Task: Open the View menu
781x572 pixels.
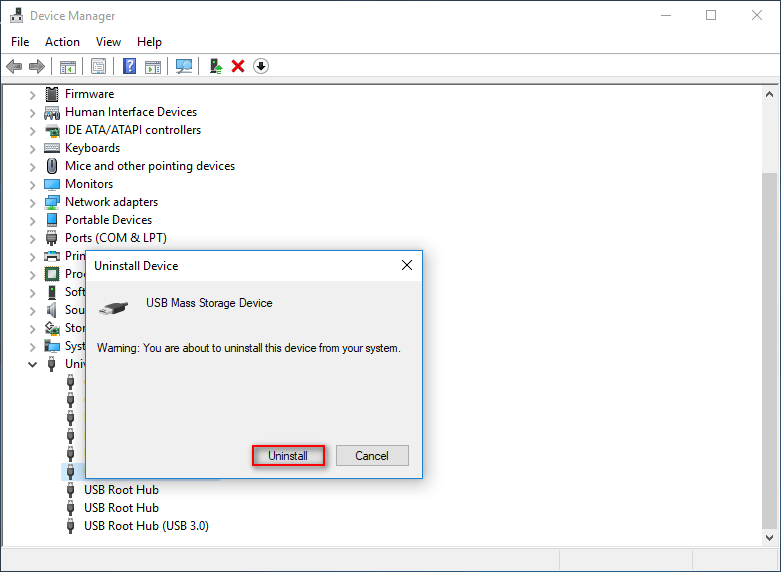Action: pyautogui.click(x=108, y=42)
